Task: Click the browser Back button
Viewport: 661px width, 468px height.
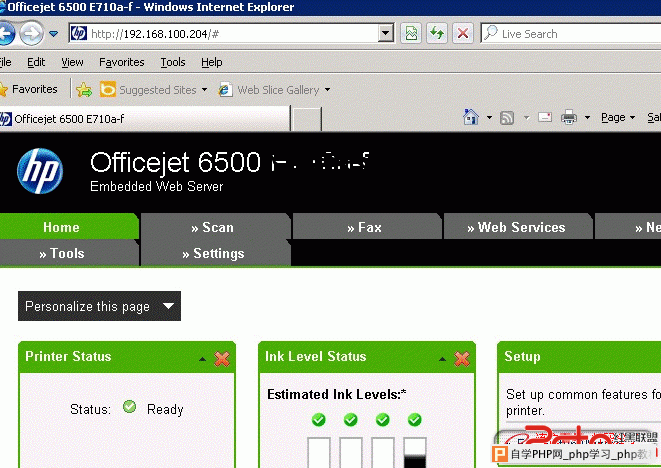Action: (x=6, y=33)
